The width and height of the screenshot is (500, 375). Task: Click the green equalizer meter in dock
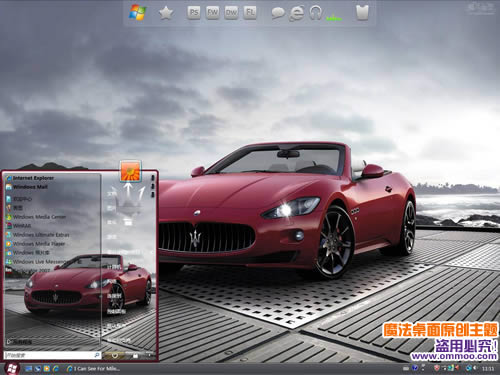pyautogui.click(x=334, y=17)
